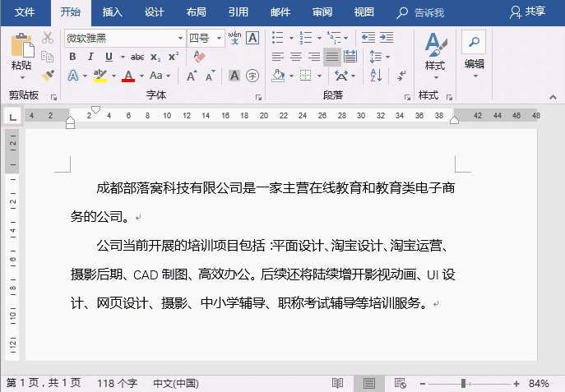Select Print Layout view

368,383
